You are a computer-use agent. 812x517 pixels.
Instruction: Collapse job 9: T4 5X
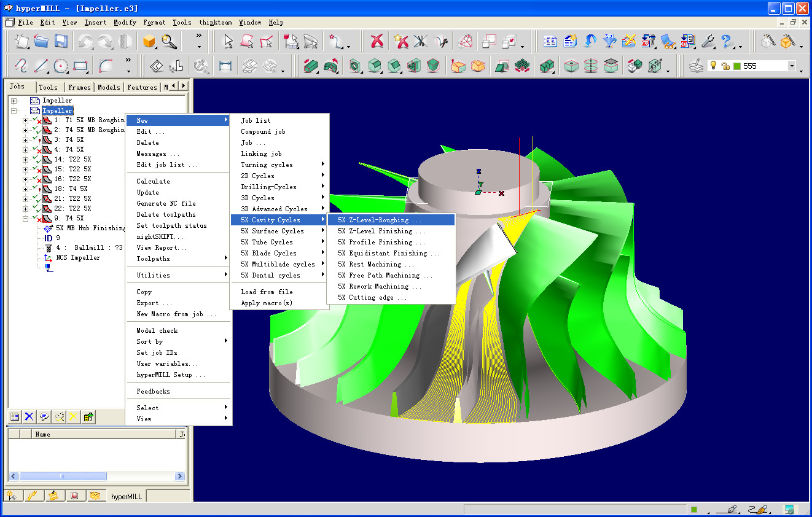point(25,219)
